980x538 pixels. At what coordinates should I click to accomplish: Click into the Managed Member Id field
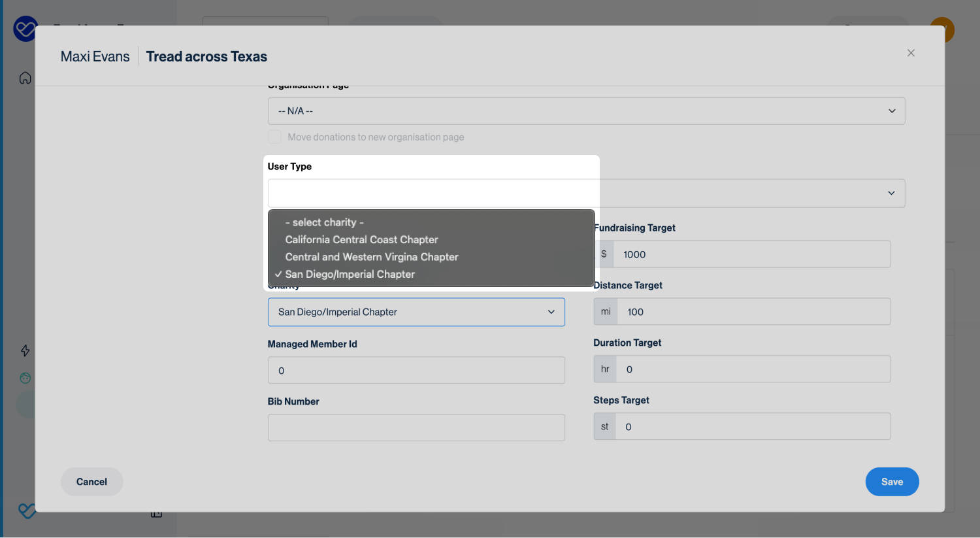[x=416, y=371]
